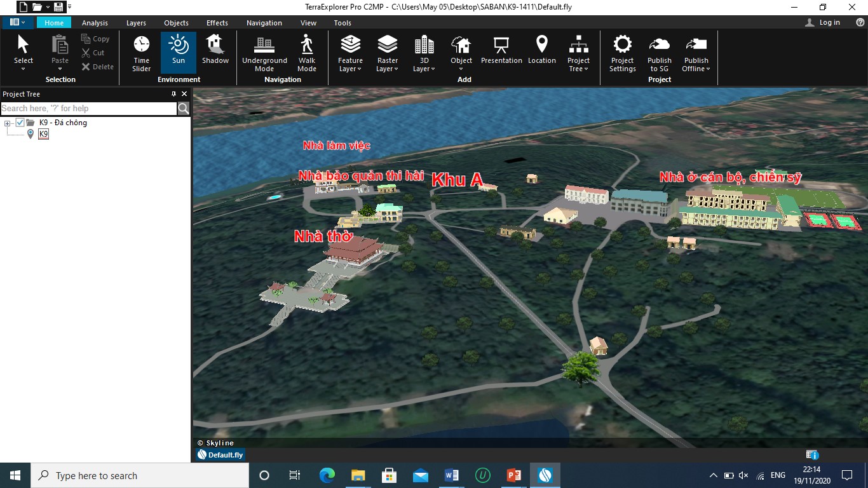Select the K9 location item

click(43, 134)
